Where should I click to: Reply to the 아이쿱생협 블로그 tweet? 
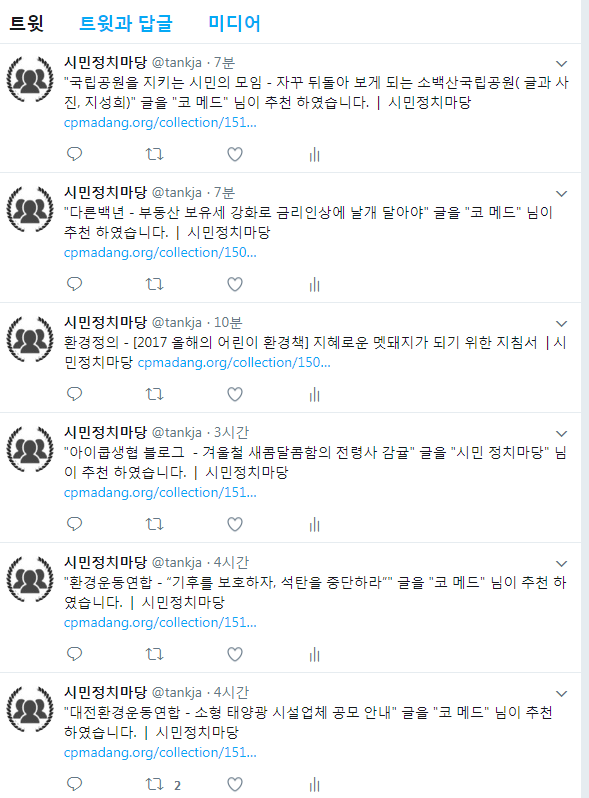pyautogui.click(x=75, y=524)
